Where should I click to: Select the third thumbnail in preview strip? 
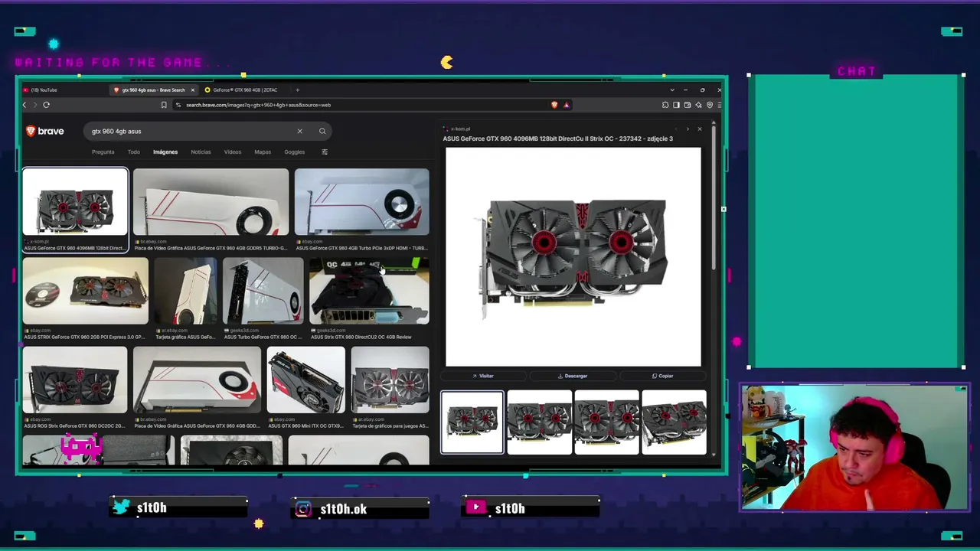[607, 422]
